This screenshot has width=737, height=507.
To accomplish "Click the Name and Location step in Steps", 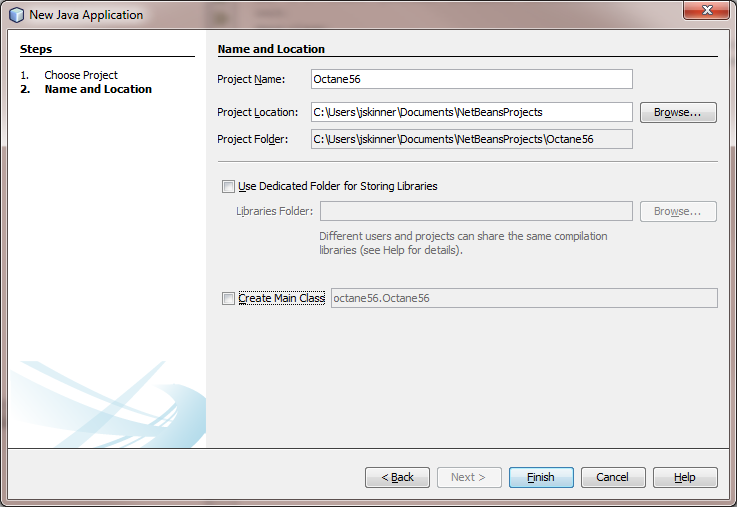I will pos(98,89).
